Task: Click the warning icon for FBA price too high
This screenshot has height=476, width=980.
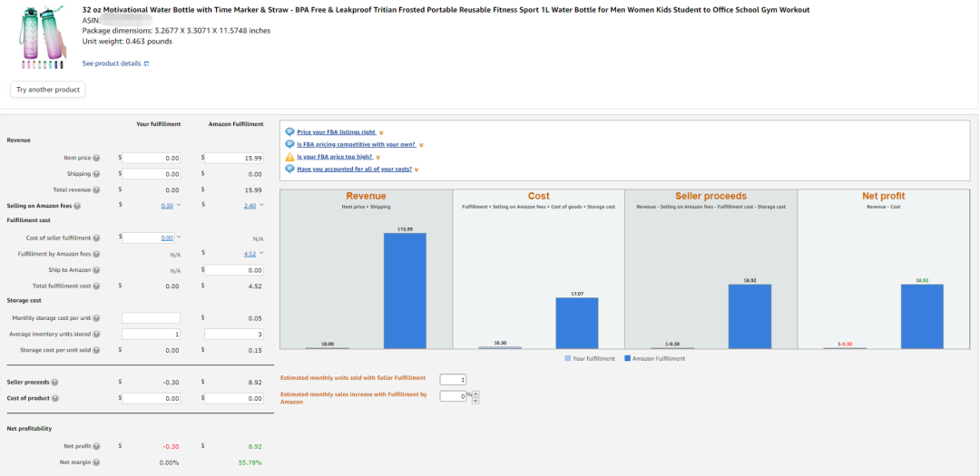Action: (289, 157)
